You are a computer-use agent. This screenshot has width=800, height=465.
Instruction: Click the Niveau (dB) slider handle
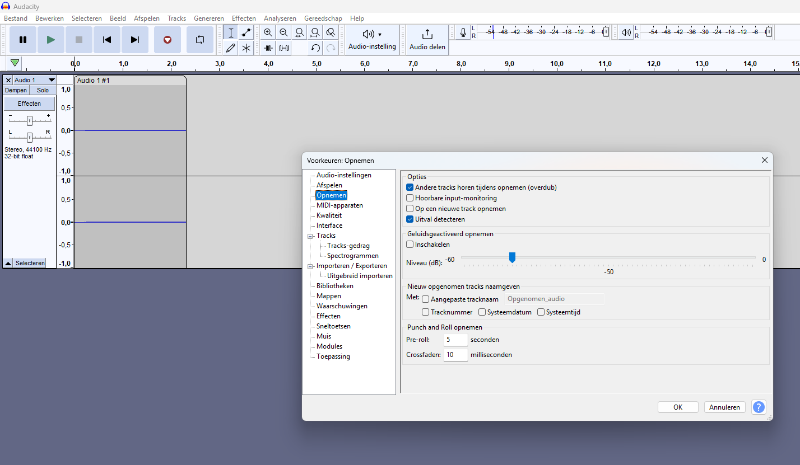512,257
